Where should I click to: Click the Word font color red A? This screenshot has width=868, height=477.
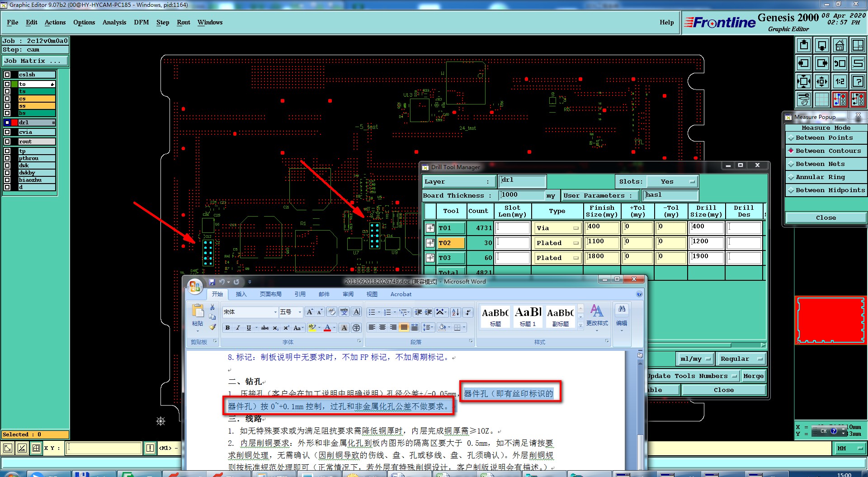pyautogui.click(x=327, y=328)
